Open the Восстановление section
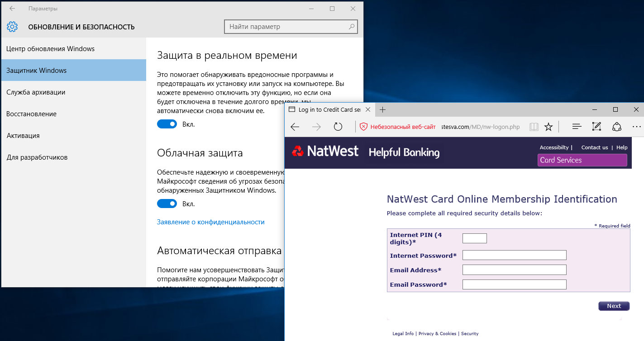 pyautogui.click(x=73, y=114)
